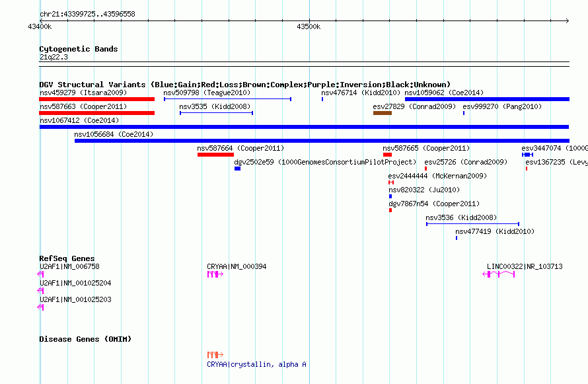Viewport: 588px width, 384px height.
Task: Select the nsv587663 (Cooper2011) red bar
Action: coord(96,113)
